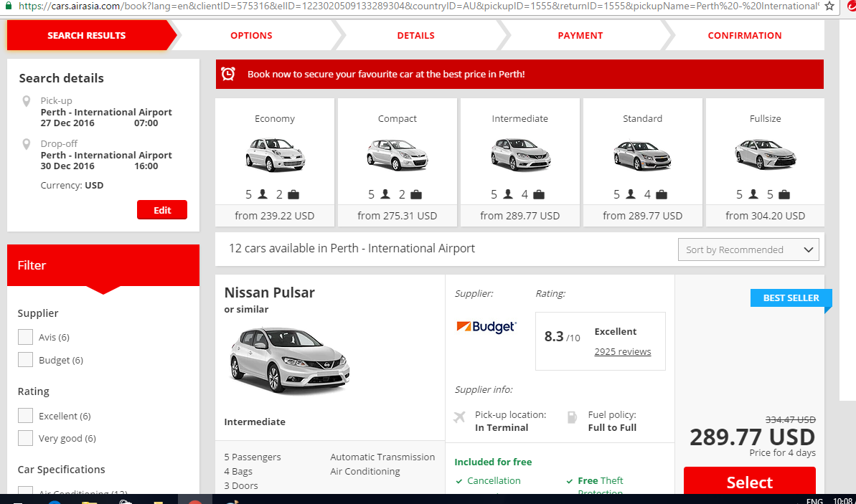Click the 289.77 USD total price
The width and height of the screenshot is (856, 504).
coord(752,437)
